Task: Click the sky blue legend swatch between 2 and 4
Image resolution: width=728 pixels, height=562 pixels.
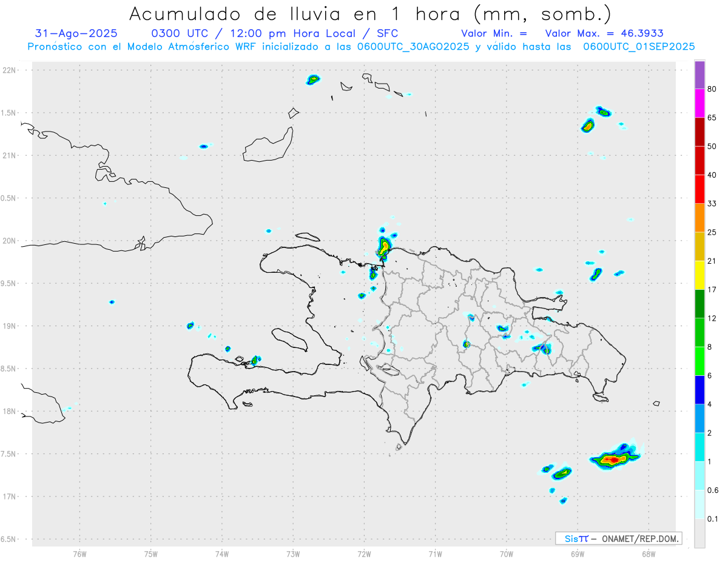Action: 699,418
